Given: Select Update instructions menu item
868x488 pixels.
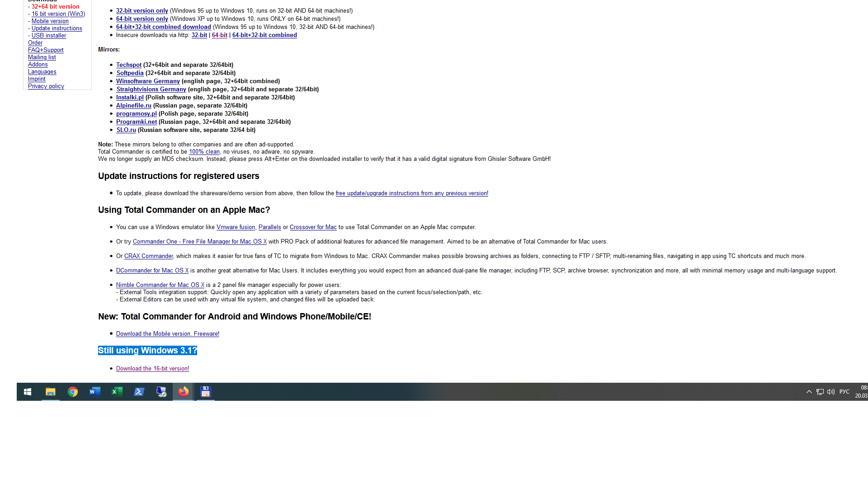Looking at the screenshot, I should point(57,28).
